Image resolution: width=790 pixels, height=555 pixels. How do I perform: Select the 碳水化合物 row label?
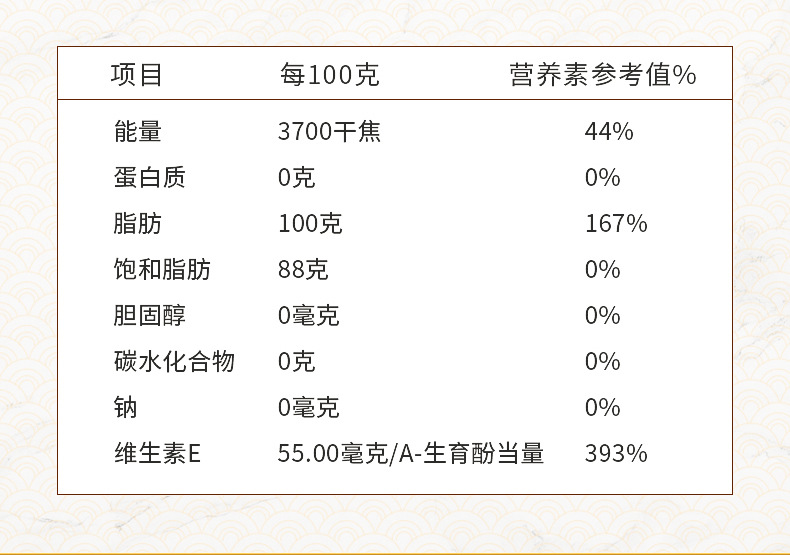pos(174,362)
